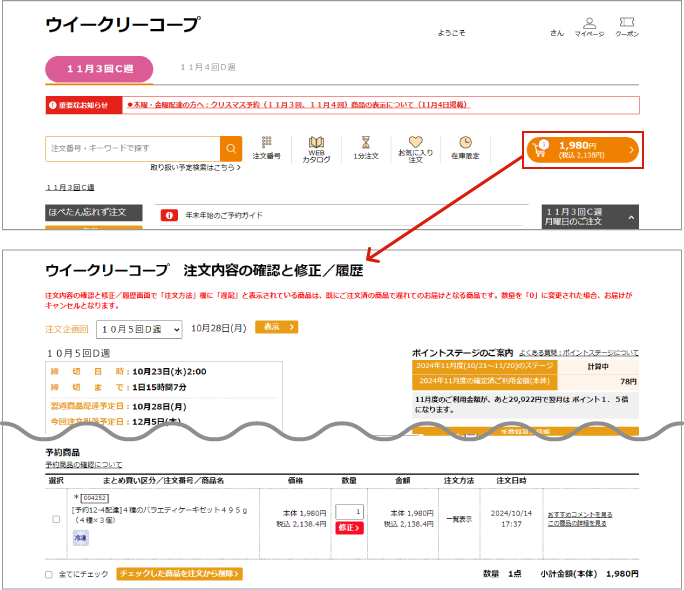Open 在庫限定 clock icon
684x590 pixels.
coord(465,148)
